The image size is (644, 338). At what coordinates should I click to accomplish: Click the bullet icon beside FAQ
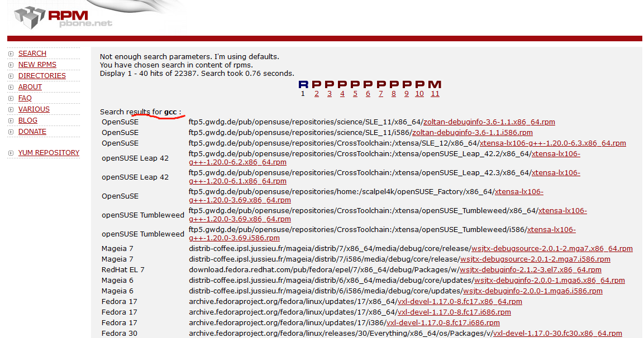(x=11, y=99)
